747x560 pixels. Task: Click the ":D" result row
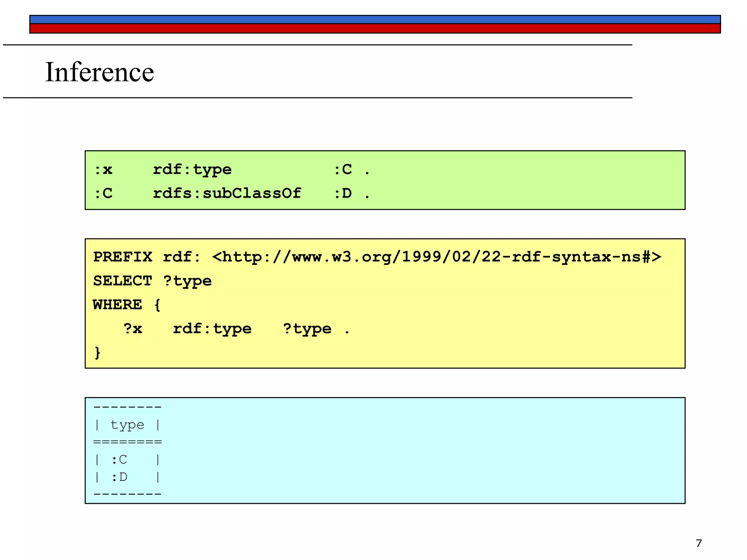point(127,477)
